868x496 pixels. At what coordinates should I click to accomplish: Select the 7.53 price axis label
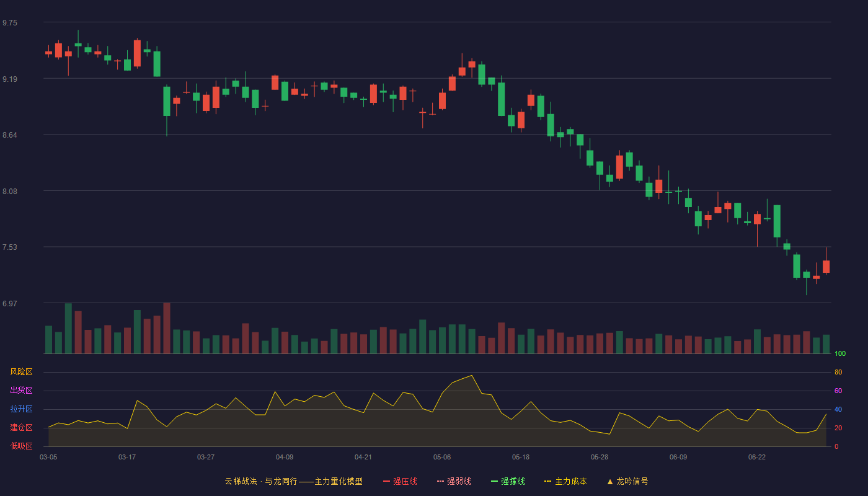point(10,247)
